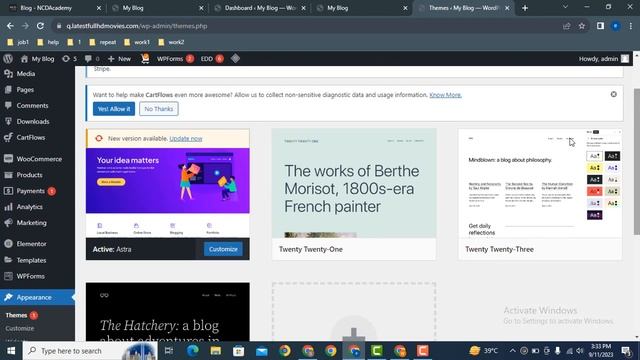Click browser forward arrow
This screenshot has width=640, height=360.
click(25, 26)
